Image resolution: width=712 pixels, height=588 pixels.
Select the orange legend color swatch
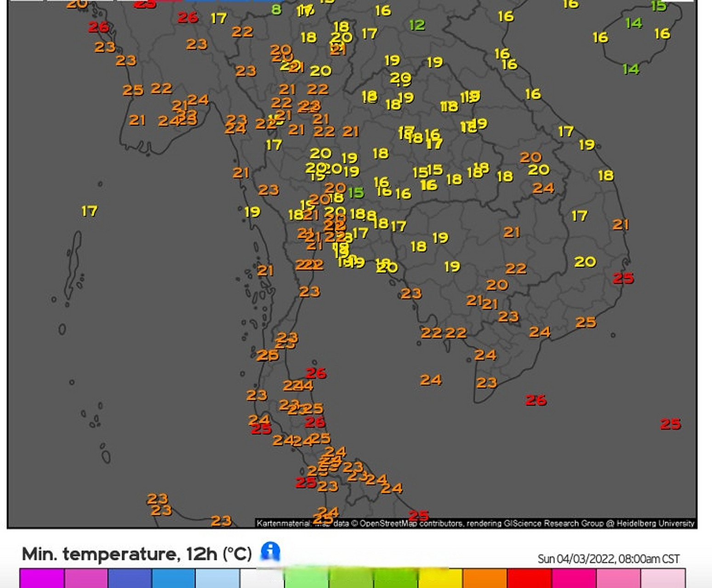click(x=484, y=578)
